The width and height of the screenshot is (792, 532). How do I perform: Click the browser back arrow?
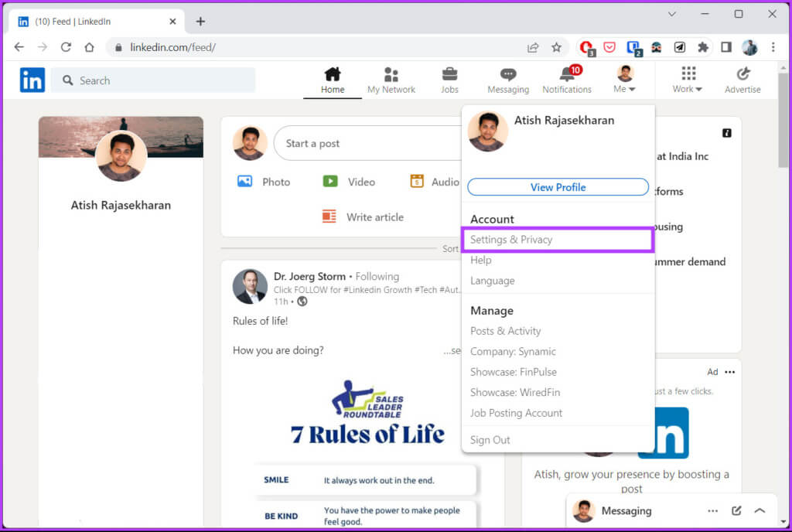(19, 47)
